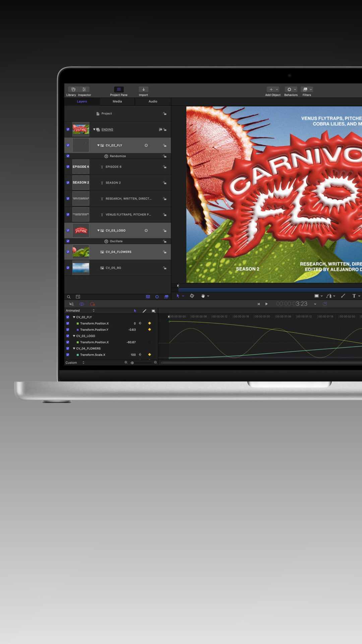This screenshot has width=362, height=644.
Task: Toggle Transform.Scale.X checkbox in keyframe editor
Action: [x=68, y=355]
